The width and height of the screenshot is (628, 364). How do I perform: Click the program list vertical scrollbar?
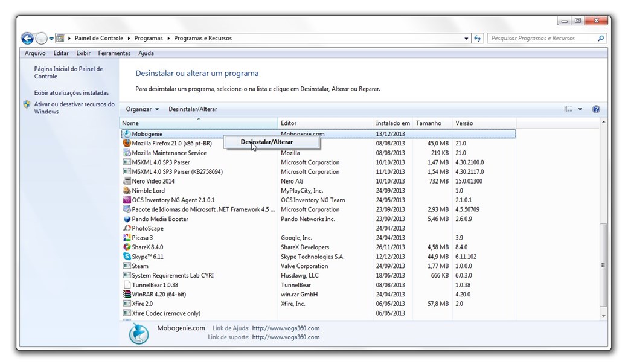pos(603,266)
